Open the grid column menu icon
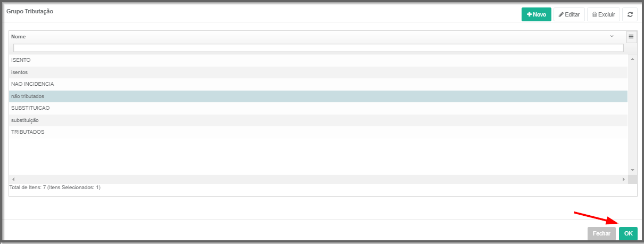This screenshot has height=244, width=644. click(x=631, y=37)
